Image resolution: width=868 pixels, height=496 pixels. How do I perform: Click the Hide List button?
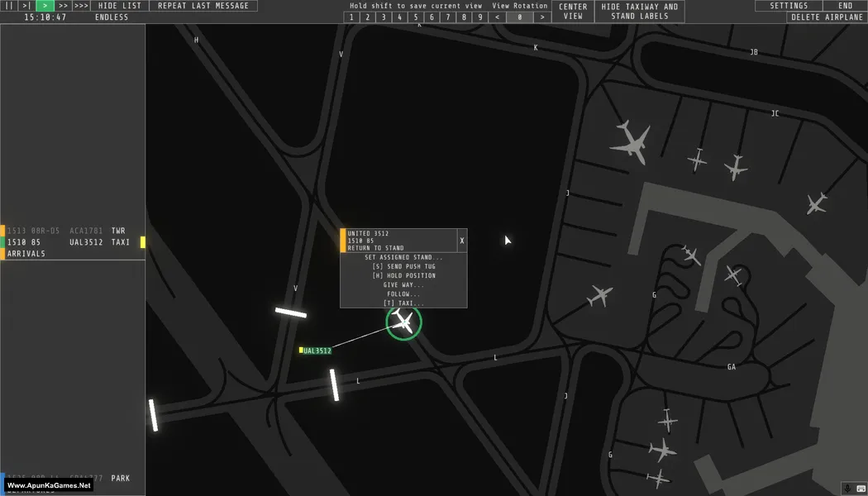[120, 6]
